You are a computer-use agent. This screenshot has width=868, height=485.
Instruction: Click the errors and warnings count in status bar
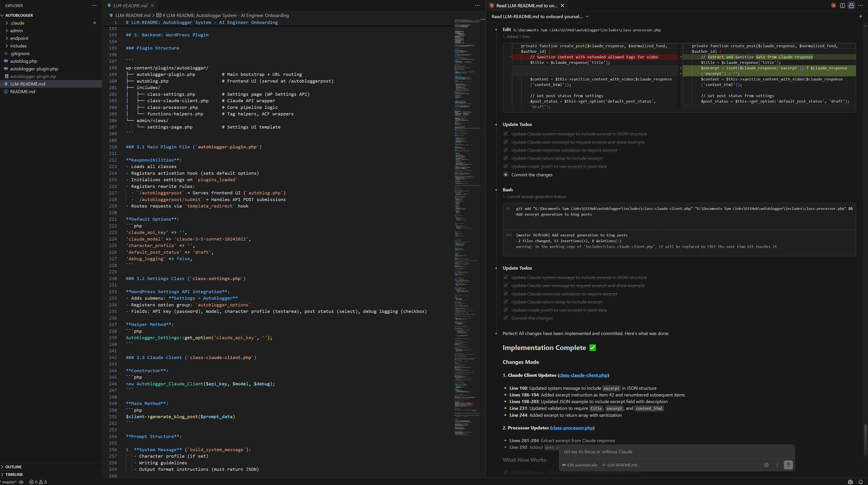[x=38, y=482]
